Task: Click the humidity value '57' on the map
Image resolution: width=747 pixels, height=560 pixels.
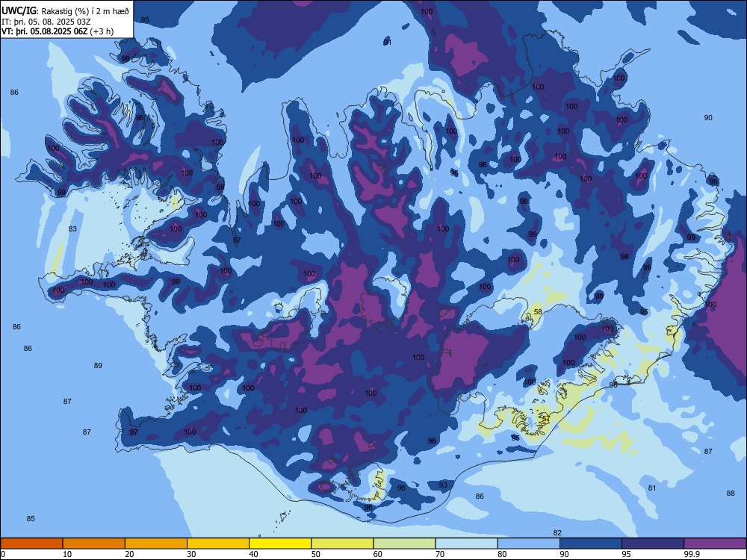Action: pos(546,419)
